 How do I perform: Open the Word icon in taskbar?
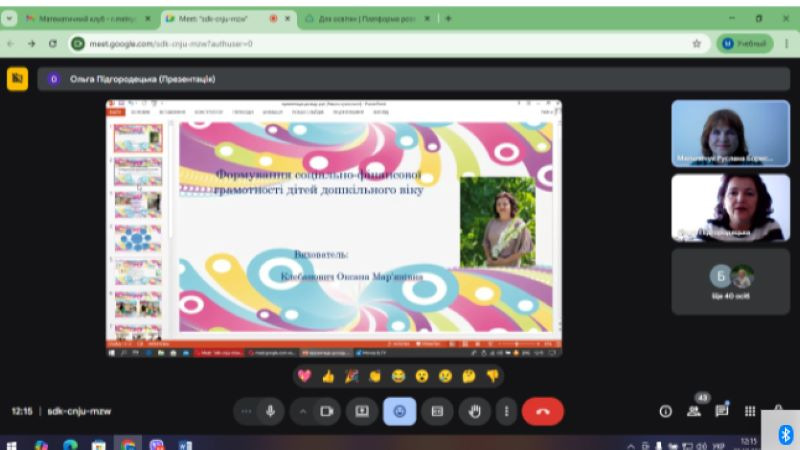click(185, 444)
